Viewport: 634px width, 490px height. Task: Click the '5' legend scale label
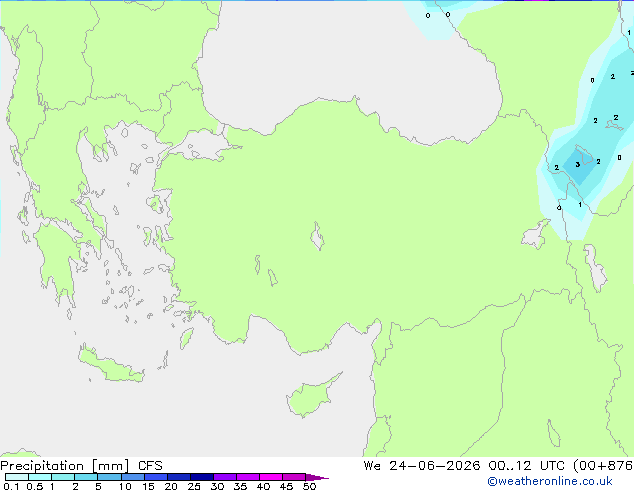click(x=98, y=486)
